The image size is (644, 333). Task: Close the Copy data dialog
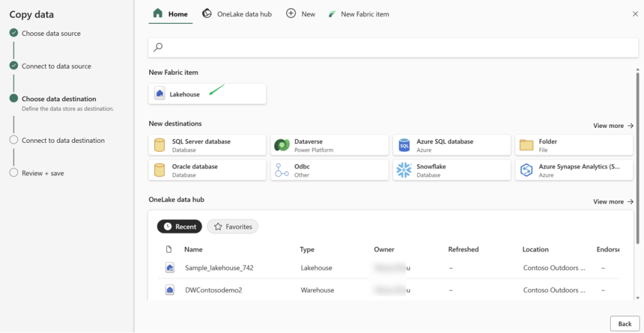(635, 14)
